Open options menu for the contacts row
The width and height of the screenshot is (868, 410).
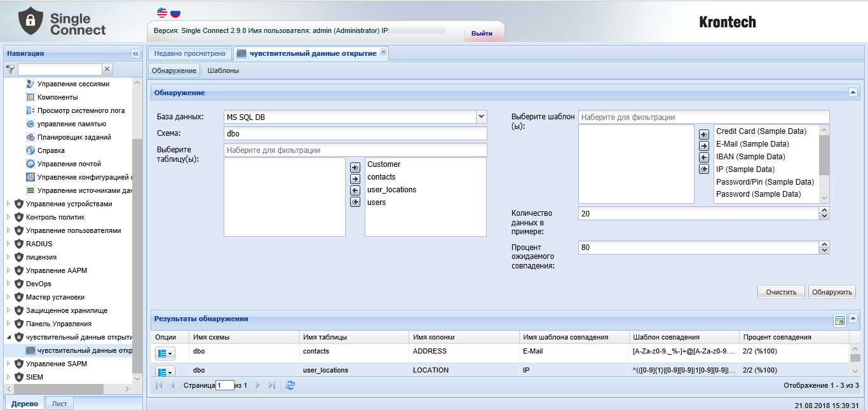(165, 353)
